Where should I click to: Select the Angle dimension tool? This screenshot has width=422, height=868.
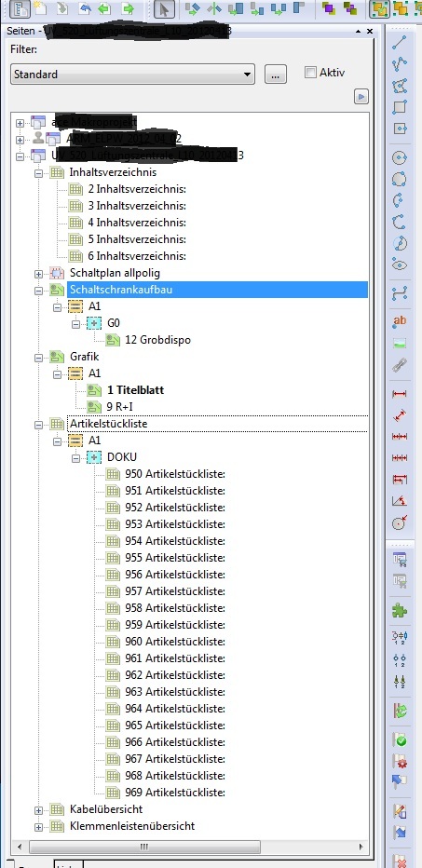tap(400, 501)
